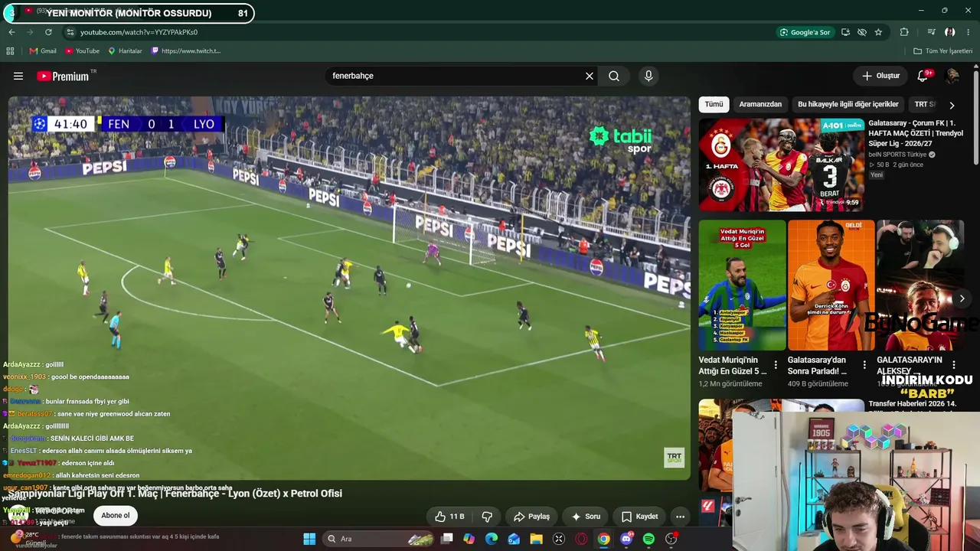Viewport: 980px width, 551px height.
Task: Open the Galatasaray - Çorum FK video thumbnail
Action: (781, 165)
